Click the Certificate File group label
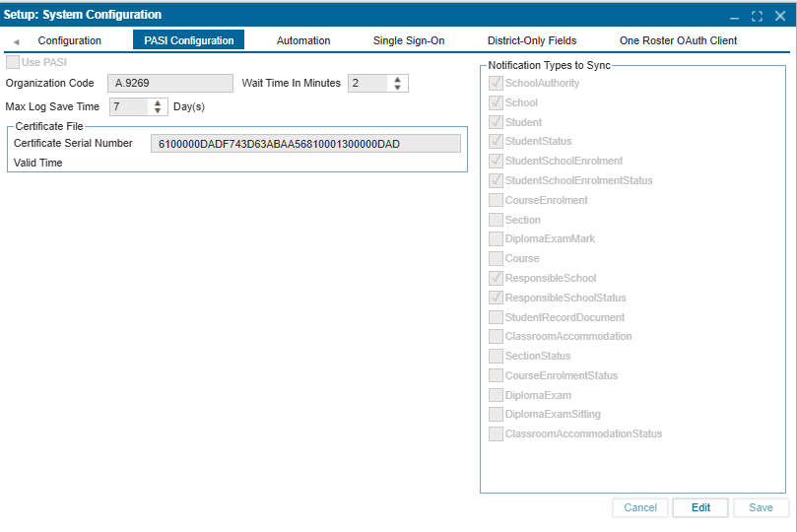Screen dimensions: 797x532 [49, 126]
